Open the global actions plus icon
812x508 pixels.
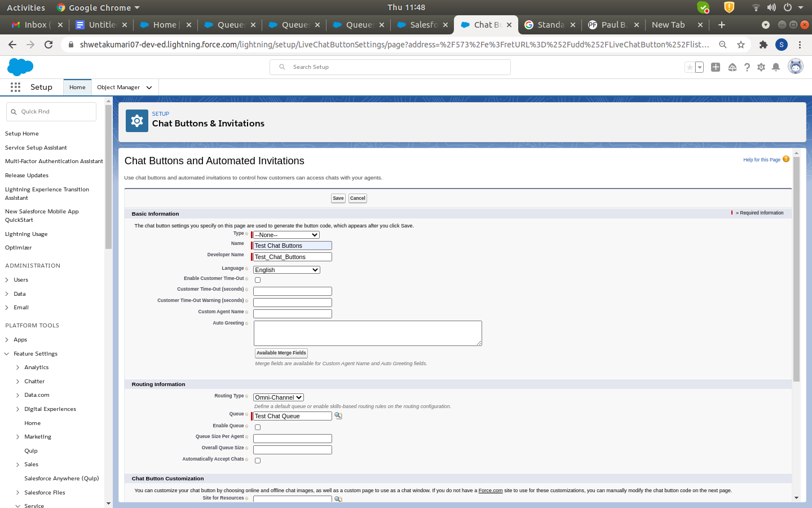coord(716,67)
